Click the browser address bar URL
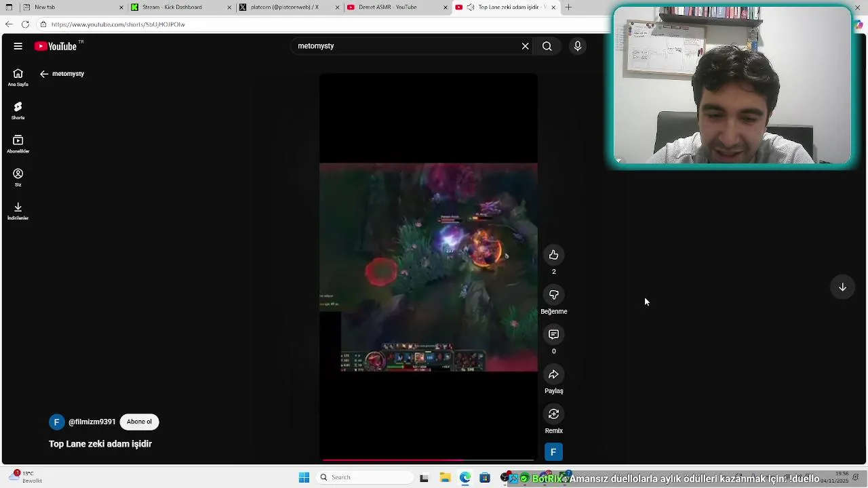The image size is (868, 488). (x=118, y=24)
